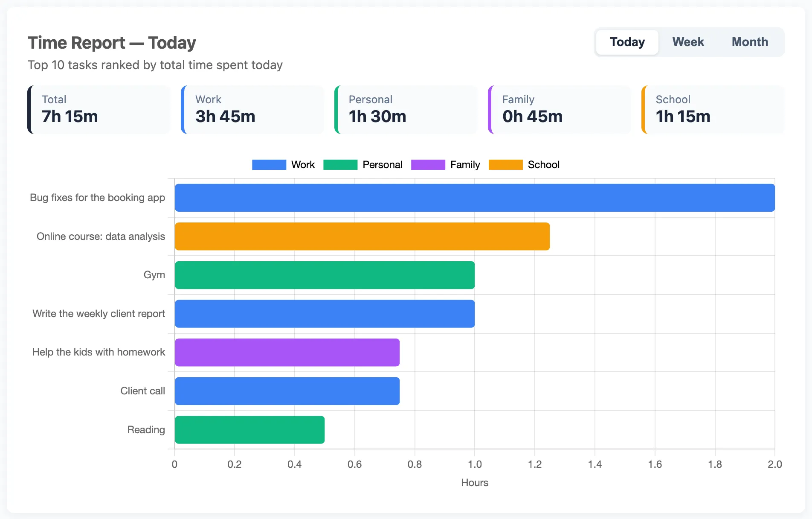Click the Work 3h 45m summary card
Screen dimensions: 812x519
(252, 110)
